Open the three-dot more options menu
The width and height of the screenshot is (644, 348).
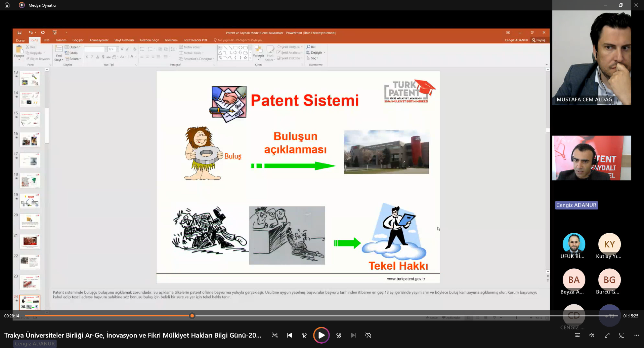(636, 335)
